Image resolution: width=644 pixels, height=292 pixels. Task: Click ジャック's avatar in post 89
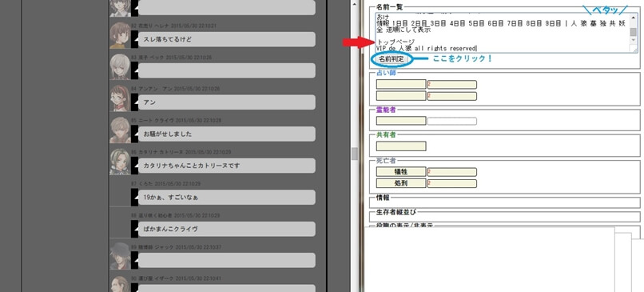pyautogui.click(x=120, y=257)
